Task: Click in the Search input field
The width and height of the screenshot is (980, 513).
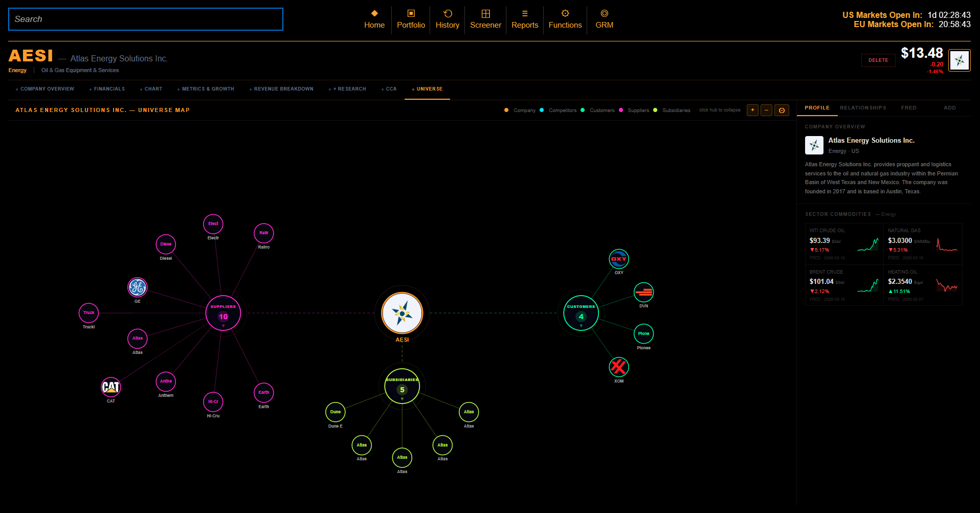Action: (146, 19)
